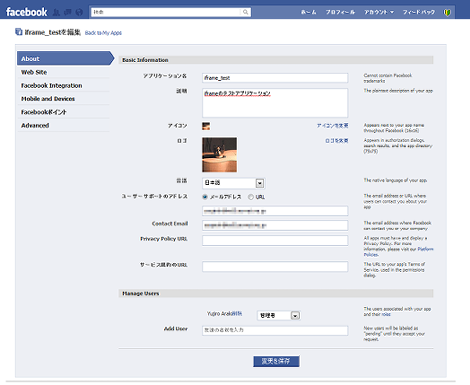Click the user support address field
Screen dimensions: 470x385
[x=275, y=211]
